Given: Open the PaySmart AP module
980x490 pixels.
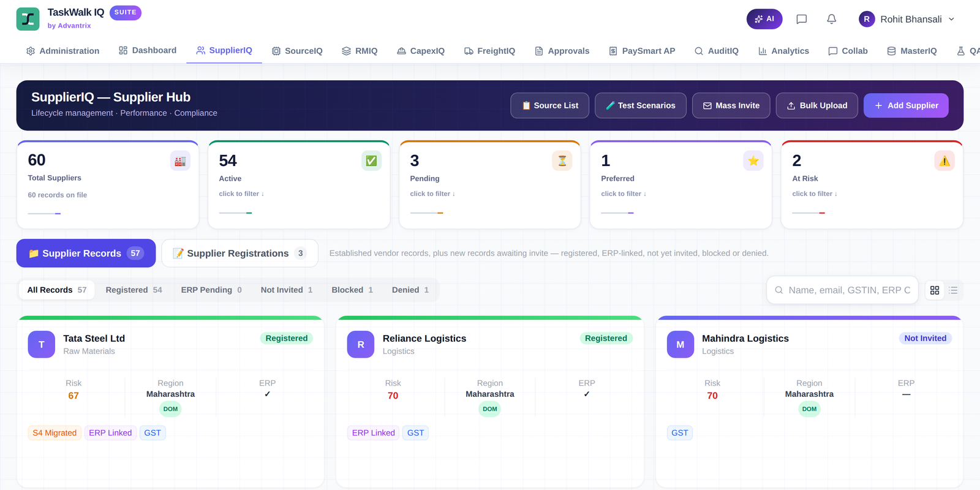Looking at the screenshot, I should (x=642, y=51).
